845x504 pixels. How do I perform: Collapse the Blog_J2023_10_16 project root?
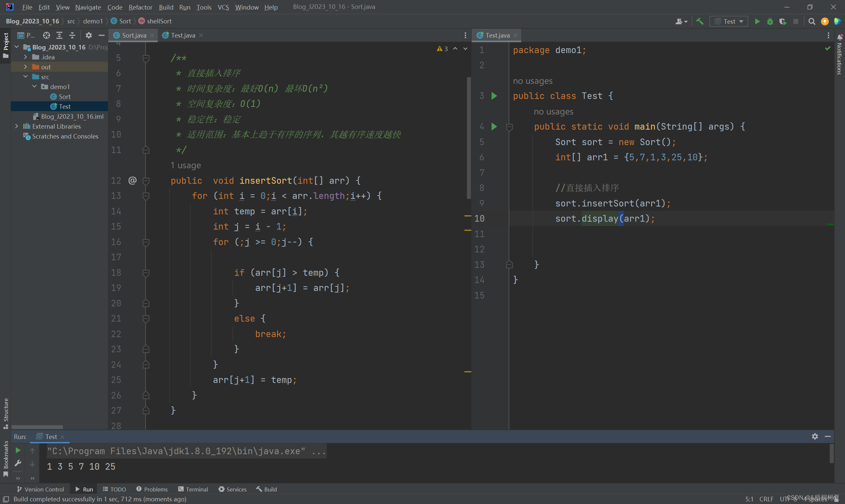17,47
